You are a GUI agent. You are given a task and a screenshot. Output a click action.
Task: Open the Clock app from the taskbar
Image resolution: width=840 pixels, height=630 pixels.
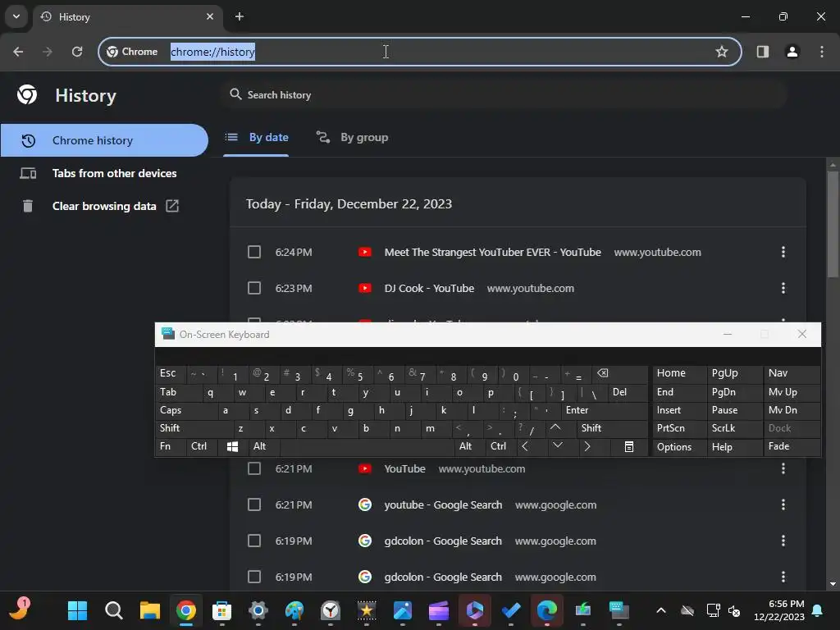(331, 610)
